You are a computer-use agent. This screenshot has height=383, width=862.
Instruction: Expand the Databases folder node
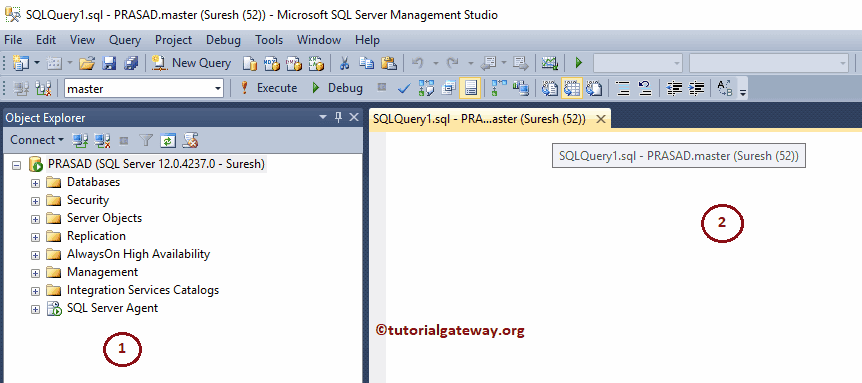(x=36, y=182)
